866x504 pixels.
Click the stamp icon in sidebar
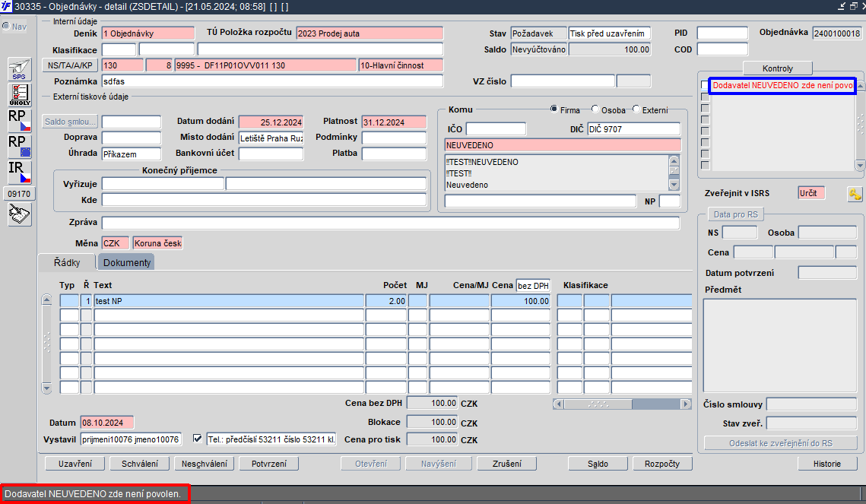coord(19,214)
